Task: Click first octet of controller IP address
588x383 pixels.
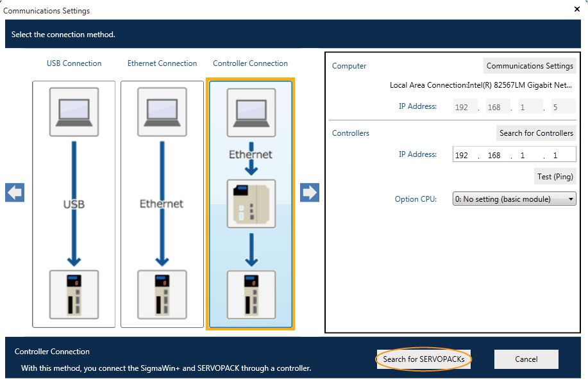Action: tap(462, 155)
